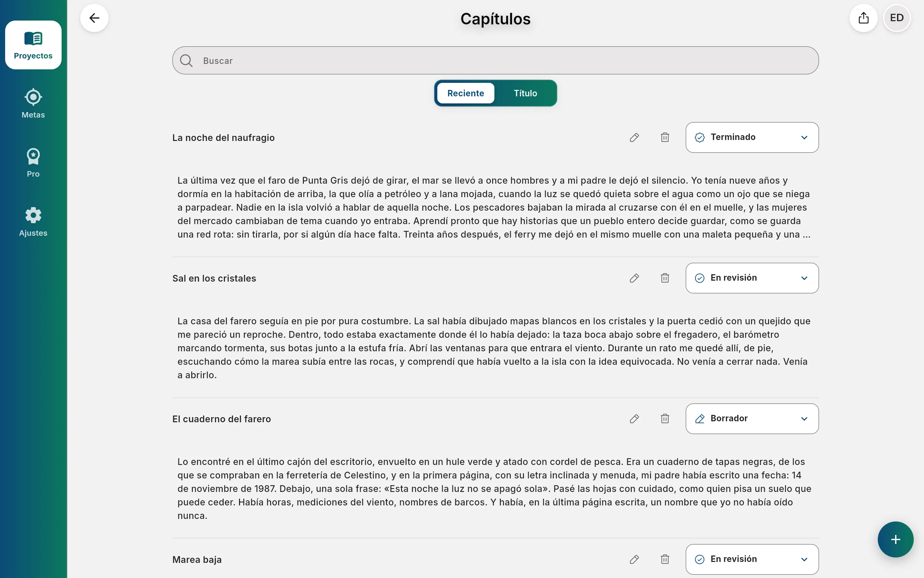
Task: Open En revisión dropdown for Sal en los cristales
Action: pos(752,278)
